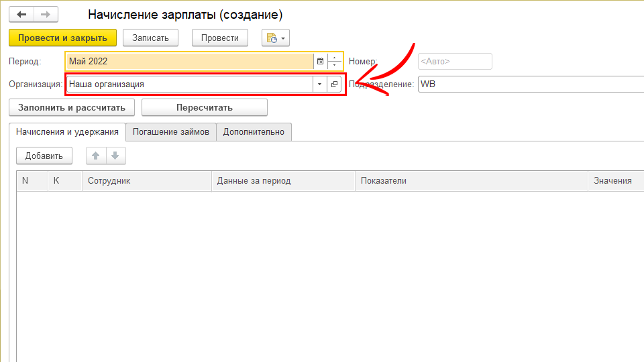Click the Пересчитать button
644x362 pixels.
point(204,107)
